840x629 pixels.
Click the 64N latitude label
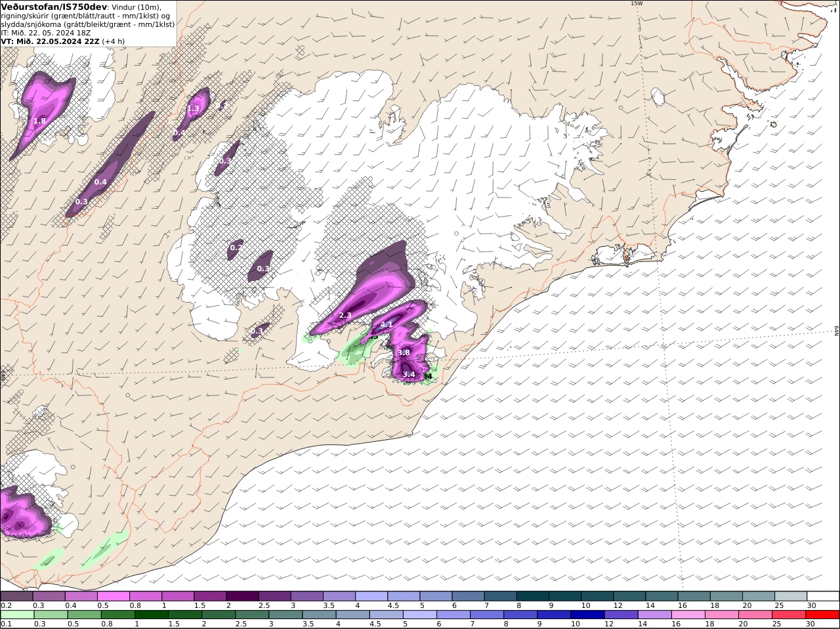(x=837, y=332)
